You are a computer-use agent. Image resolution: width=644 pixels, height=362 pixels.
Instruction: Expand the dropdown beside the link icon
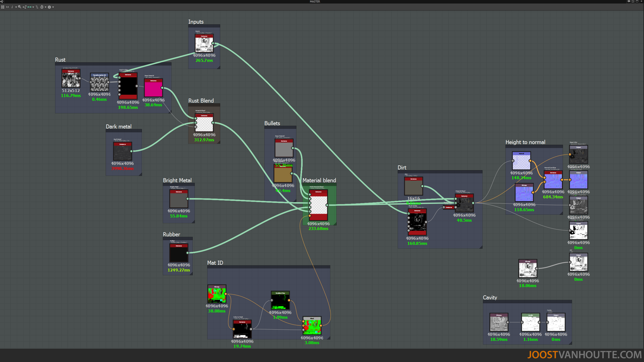(x=33, y=7)
